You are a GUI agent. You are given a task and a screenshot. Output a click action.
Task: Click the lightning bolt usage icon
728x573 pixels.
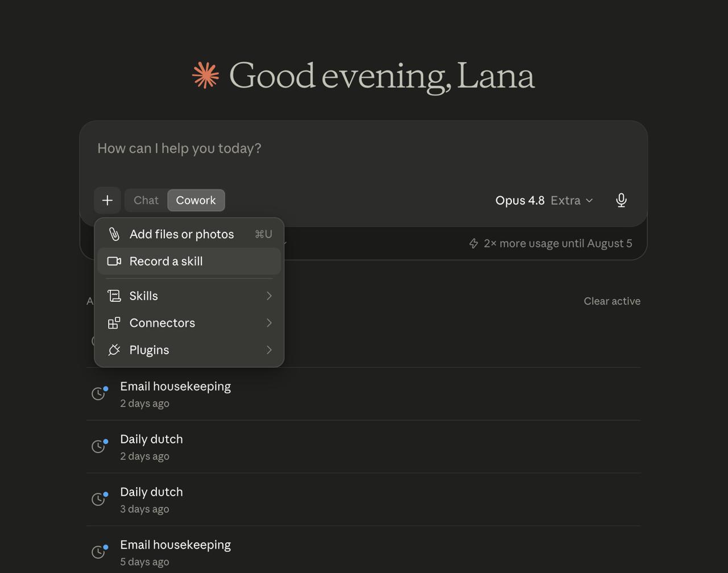click(x=473, y=243)
